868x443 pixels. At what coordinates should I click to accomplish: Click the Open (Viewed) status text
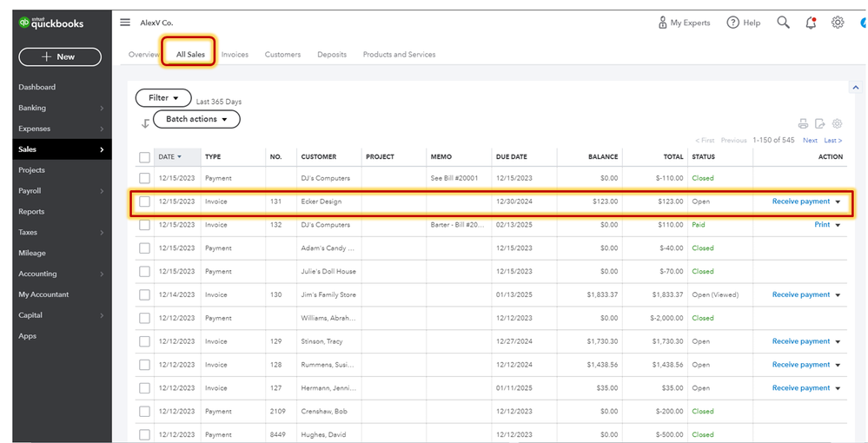(715, 294)
